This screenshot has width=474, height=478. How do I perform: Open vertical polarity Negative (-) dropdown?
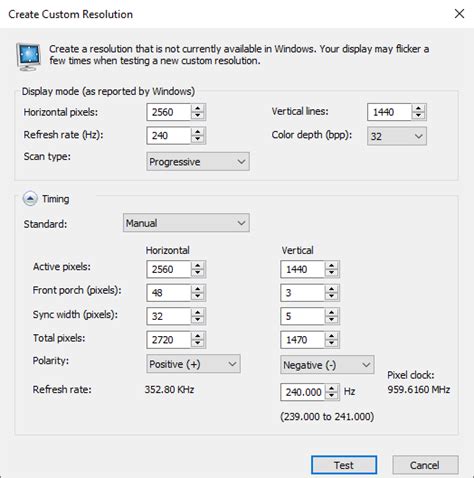pos(327,365)
